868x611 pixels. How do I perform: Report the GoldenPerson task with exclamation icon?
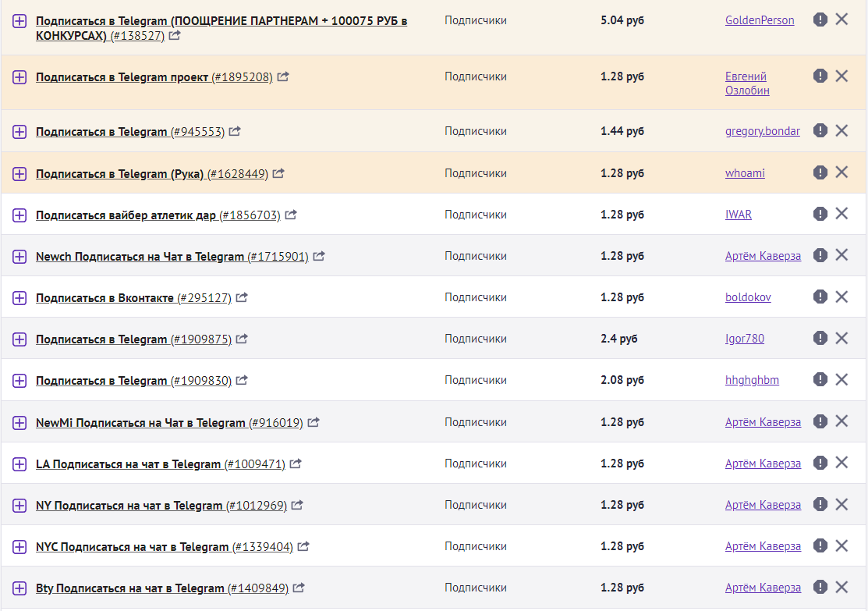[820, 20]
